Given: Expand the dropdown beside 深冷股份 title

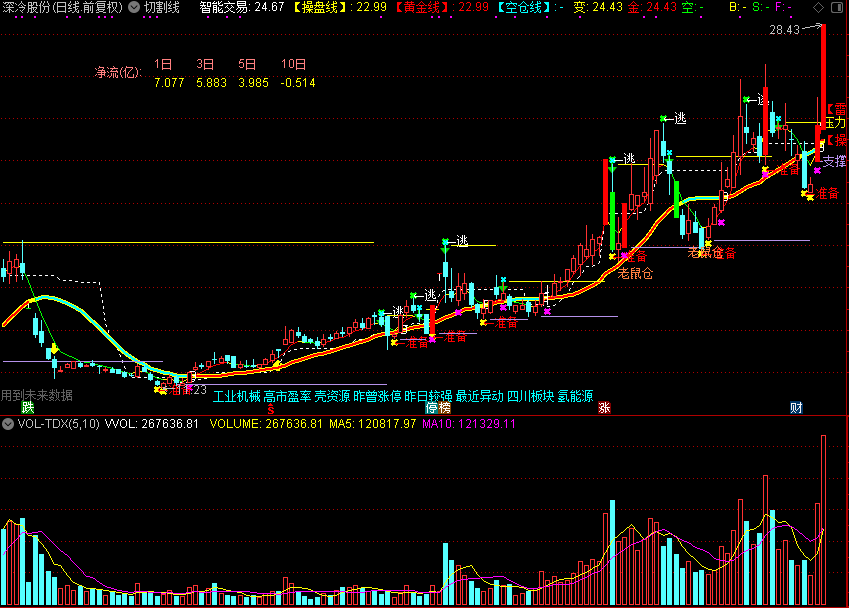Looking at the screenshot, I should 134,8.
